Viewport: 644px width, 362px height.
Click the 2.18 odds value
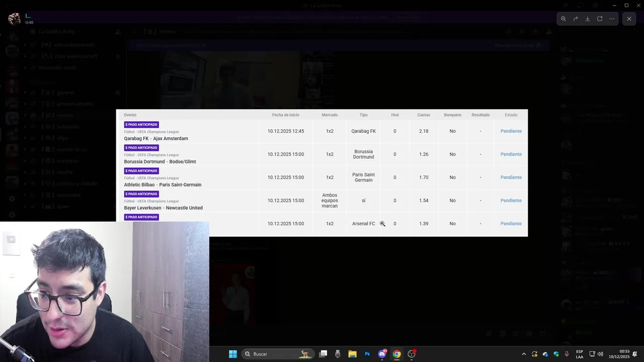click(424, 131)
